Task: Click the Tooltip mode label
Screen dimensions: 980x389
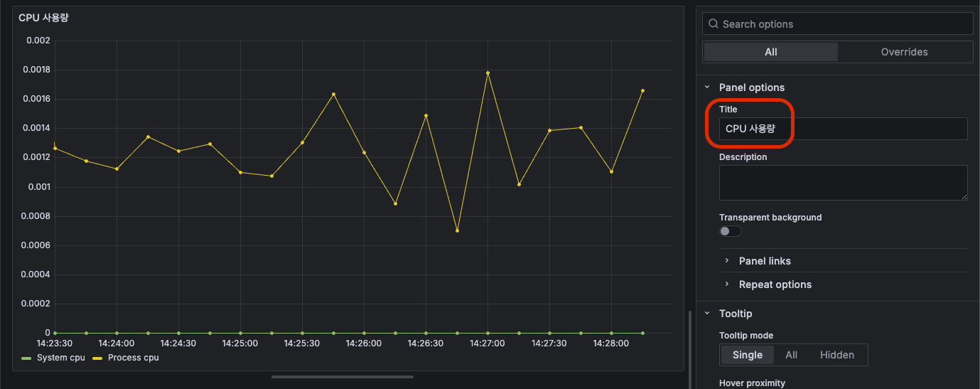Action: pyautogui.click(x=746, y=336)
